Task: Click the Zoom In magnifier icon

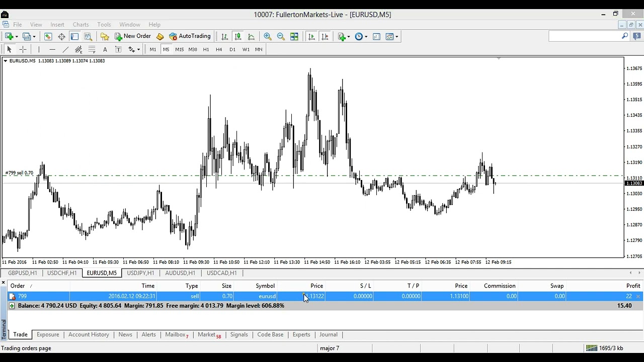Action: point(268,36)
